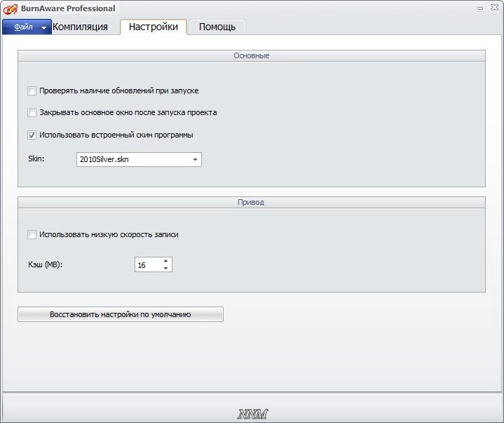The width and height of the screenshot is (504, 423).
Task: Increase the Кэш (MB) value with up arrow
Action: point(165,261)
